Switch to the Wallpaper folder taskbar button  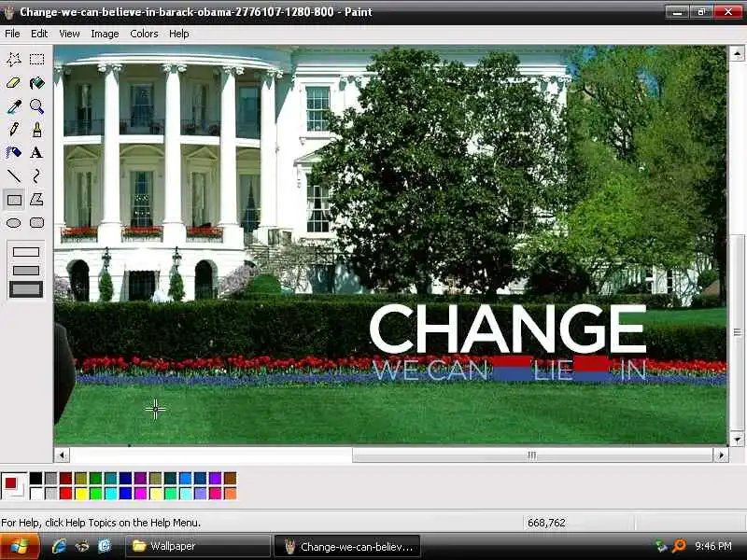197,546
